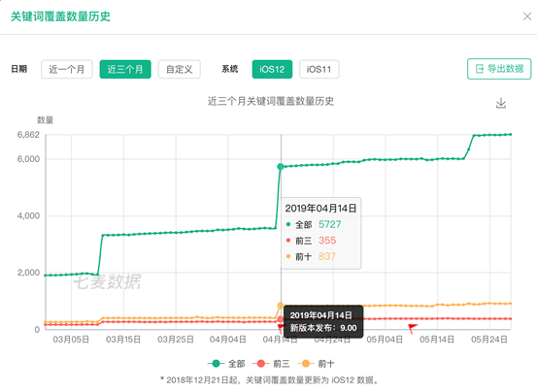Click x-axis label 05月14日

point(437,340)
